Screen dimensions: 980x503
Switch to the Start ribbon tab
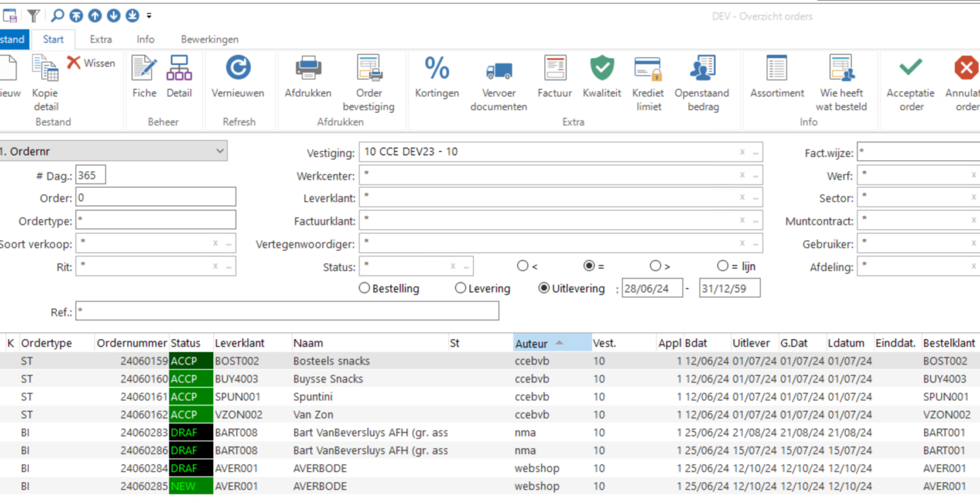point(53,39)
